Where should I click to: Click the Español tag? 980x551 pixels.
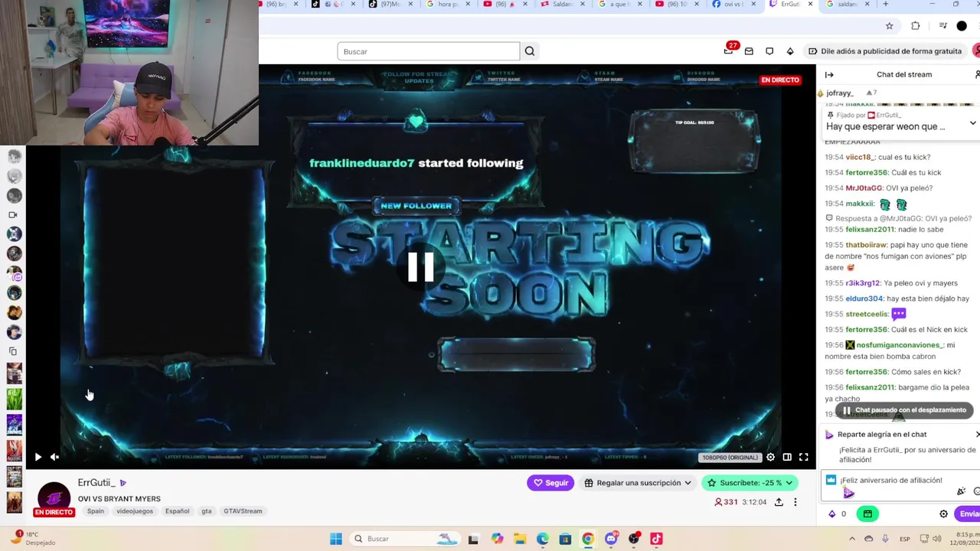click(177, 511)
